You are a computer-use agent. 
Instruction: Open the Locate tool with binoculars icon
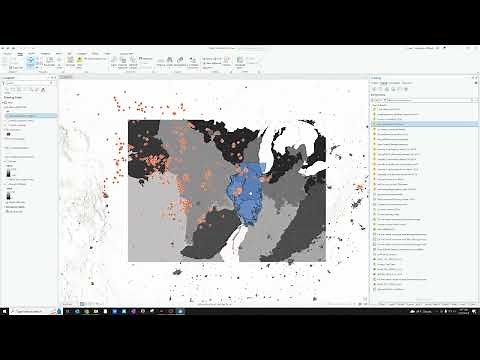pyautogui.click(x=169, y=62)
